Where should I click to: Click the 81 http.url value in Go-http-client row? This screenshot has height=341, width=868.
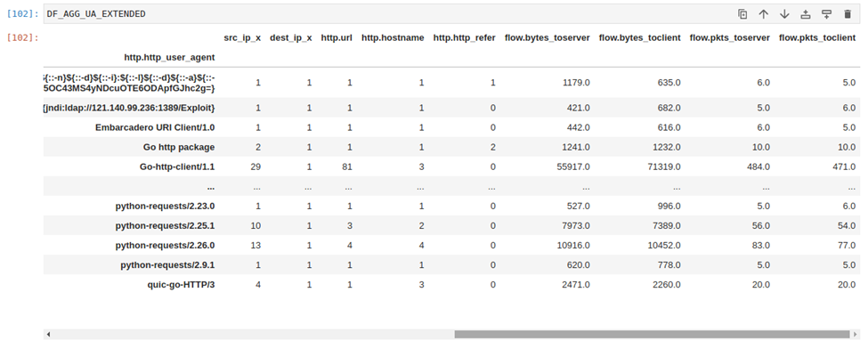347,166
